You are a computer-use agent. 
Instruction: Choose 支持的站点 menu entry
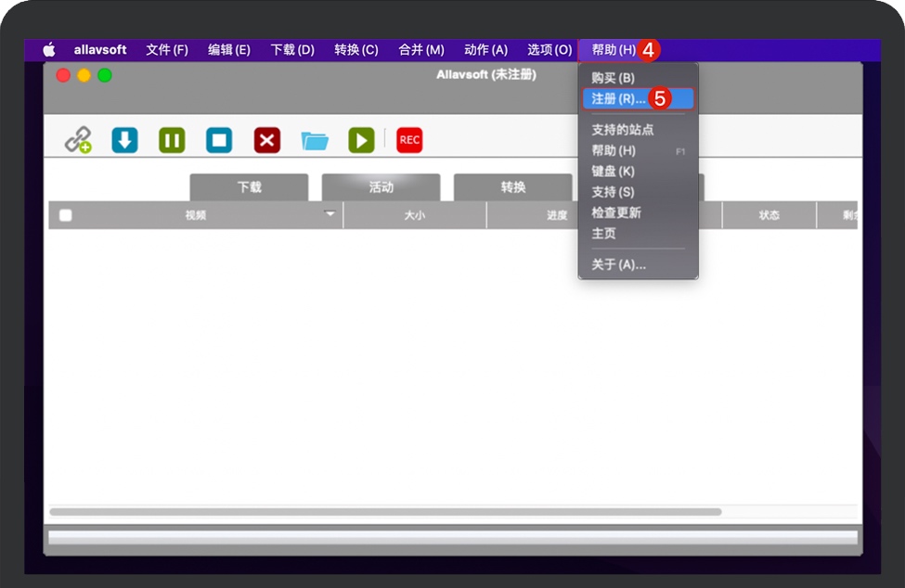tap(639, 130)
